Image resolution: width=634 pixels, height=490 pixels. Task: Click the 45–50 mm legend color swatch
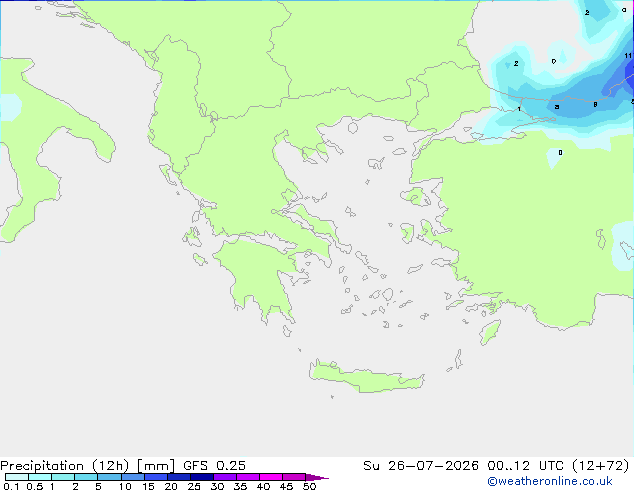click(294, 477)
